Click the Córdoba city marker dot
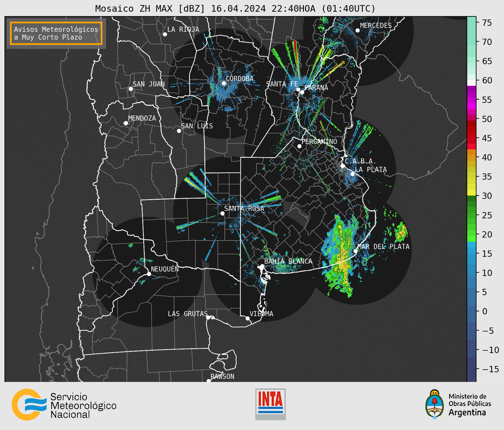Viewport: 504px width, 430px height. tap(224, 83)
